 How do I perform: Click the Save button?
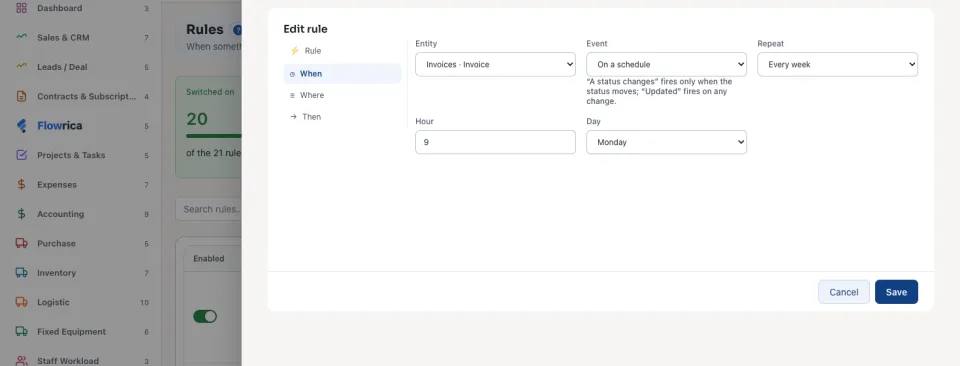[x=896, y=292]
